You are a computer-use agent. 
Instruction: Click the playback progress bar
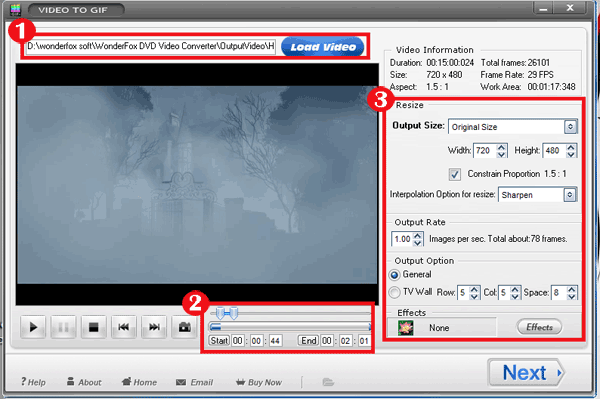290,327
